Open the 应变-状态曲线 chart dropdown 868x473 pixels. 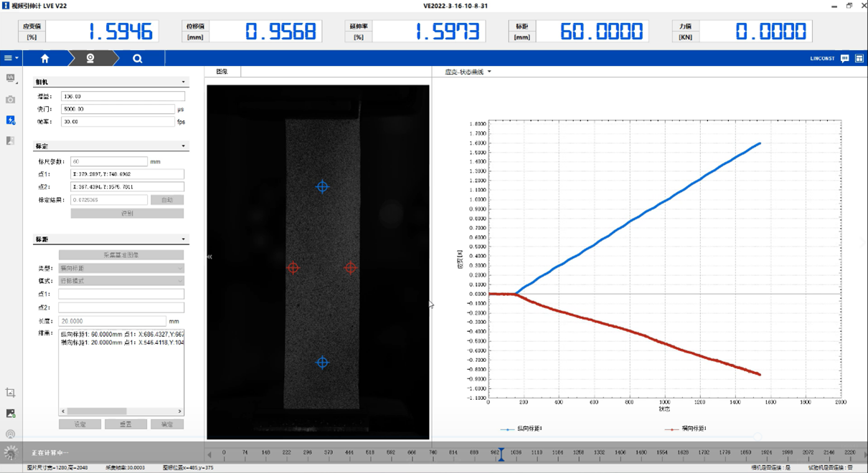pyautogui.click(x=489, y=72)
